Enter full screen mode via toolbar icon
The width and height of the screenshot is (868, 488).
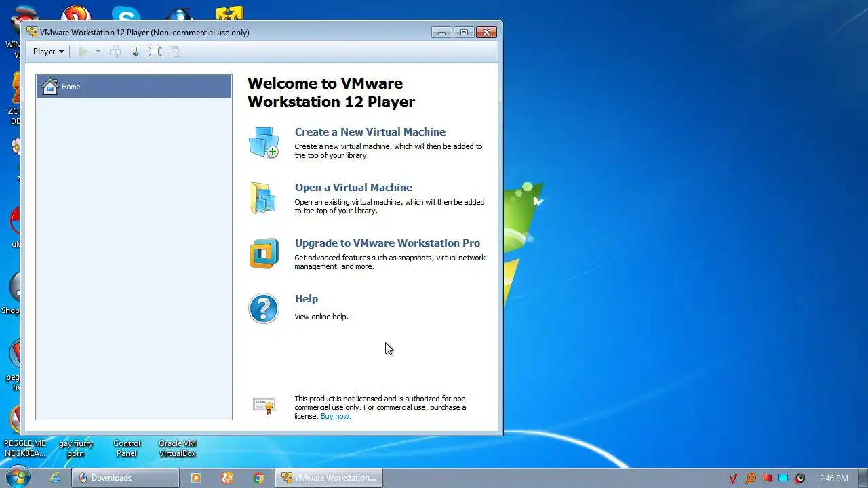155,52
